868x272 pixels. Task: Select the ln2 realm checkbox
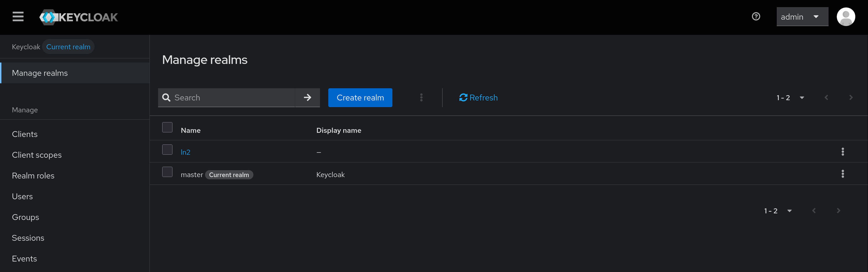(167, 150)
